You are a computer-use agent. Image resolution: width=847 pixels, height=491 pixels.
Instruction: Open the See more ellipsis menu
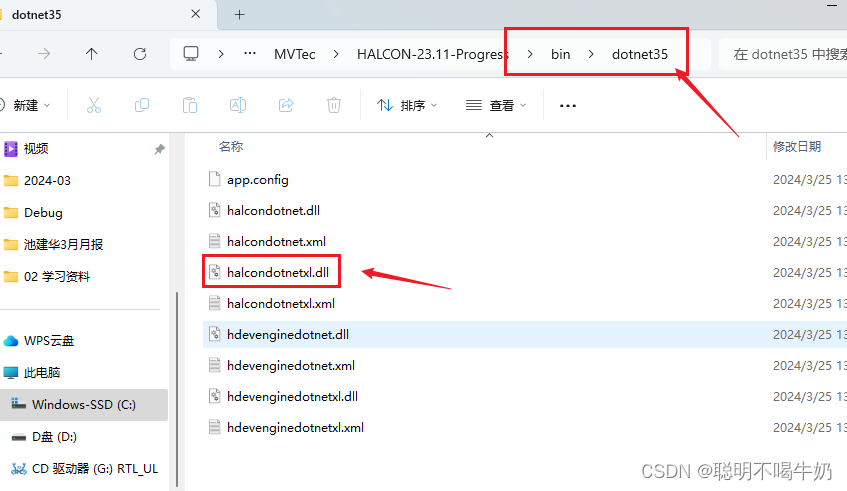click(568, 105)
